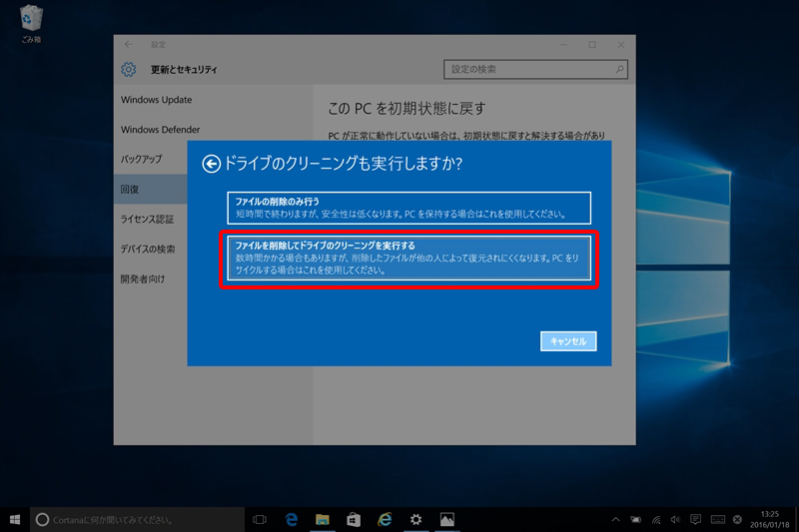The width and height of the screenshot is (799, 532).
Task: Click the back arrow in Settings title bar
Action: point(129,45)
